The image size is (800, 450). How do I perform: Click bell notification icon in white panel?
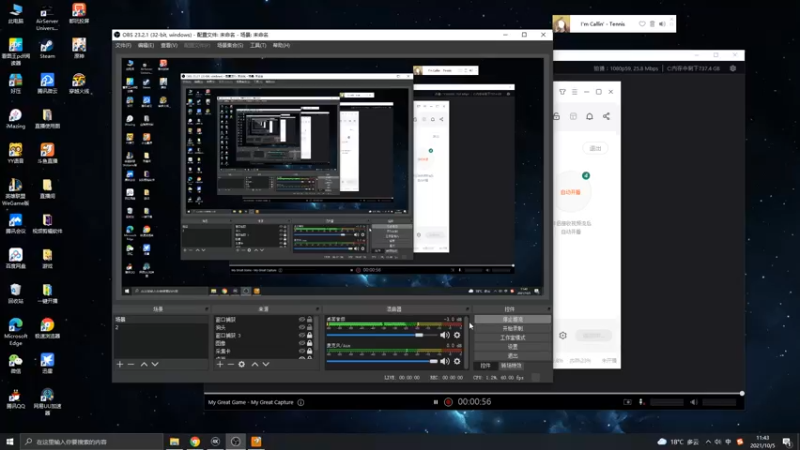pos(589,116)
